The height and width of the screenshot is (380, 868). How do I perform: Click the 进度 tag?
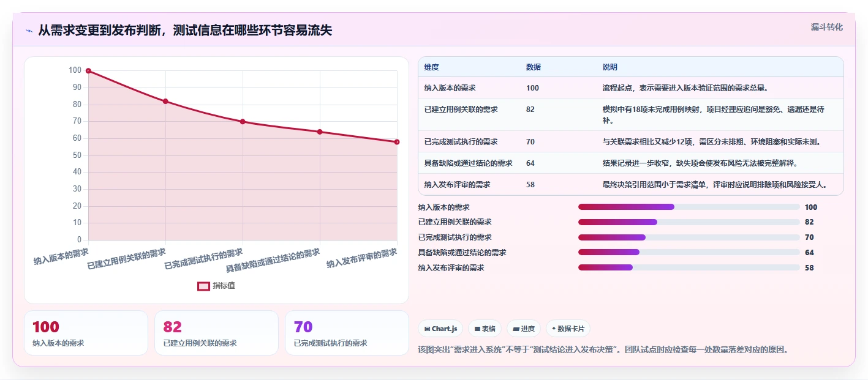tap(524, 329)
